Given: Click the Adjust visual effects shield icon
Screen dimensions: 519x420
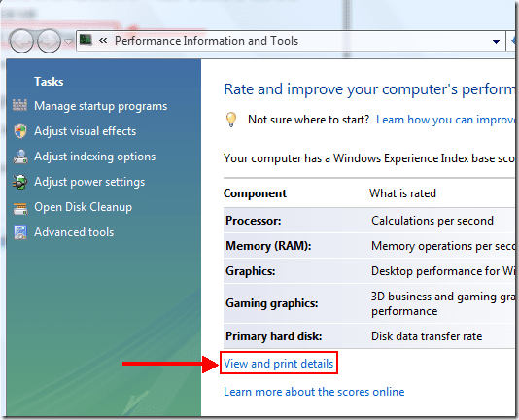Looking at the screenshot, I should (20, 131).
